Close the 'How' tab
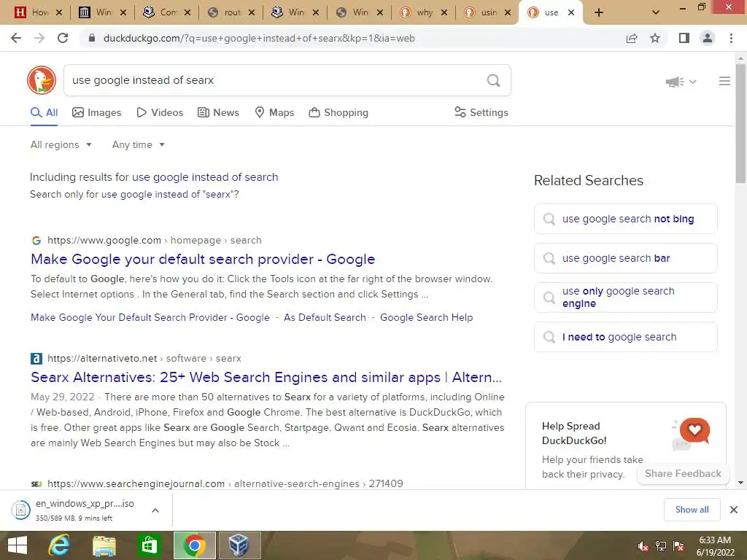The height and width of the screenshot is (560, 747). [59, 12]
